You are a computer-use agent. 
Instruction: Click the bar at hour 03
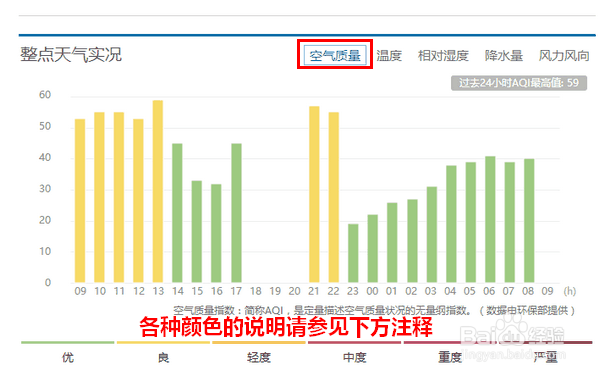(432, 234)
